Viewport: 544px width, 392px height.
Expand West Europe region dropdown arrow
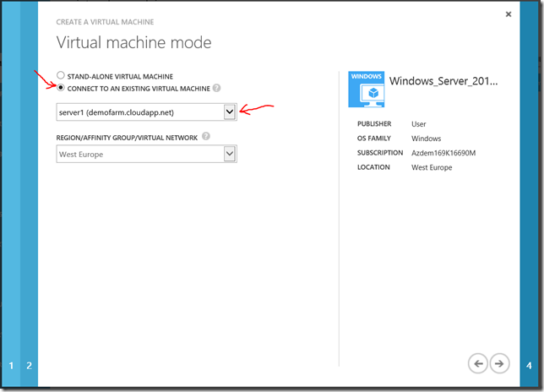pos(230,154)
